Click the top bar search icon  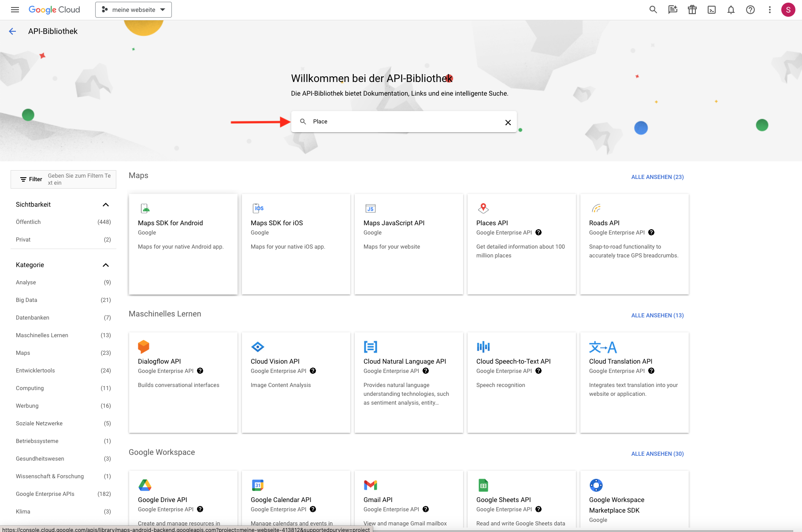tap(653, 10)
